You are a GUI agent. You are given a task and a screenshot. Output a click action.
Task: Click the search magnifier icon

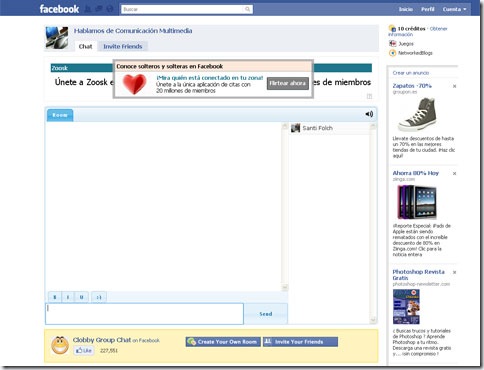coord(247,9)
